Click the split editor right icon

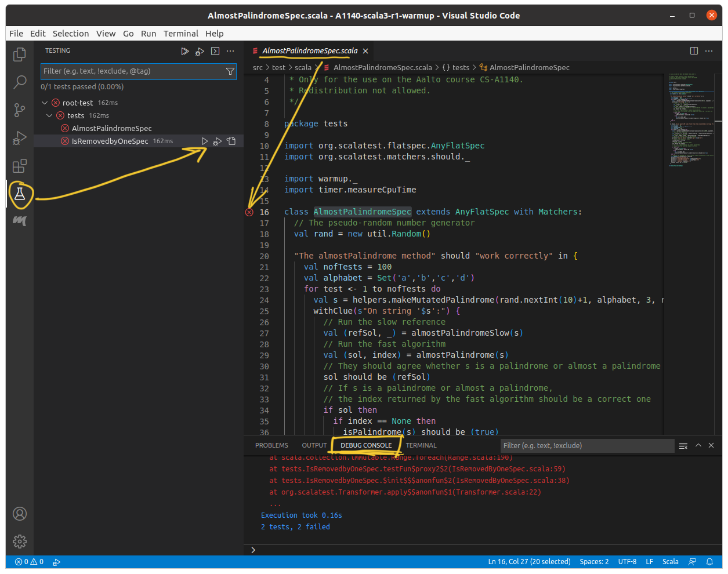coord(694,51)
